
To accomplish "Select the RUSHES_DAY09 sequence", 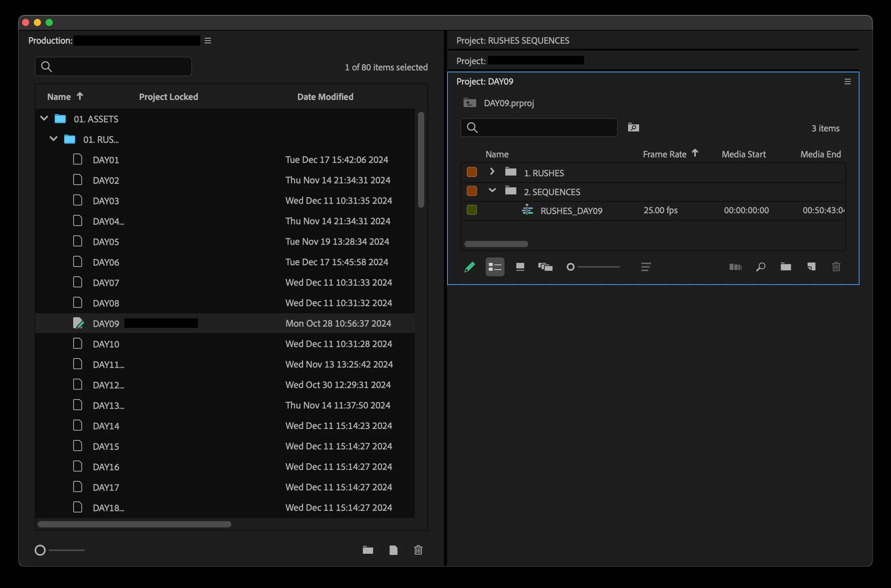I will [571, 211].
